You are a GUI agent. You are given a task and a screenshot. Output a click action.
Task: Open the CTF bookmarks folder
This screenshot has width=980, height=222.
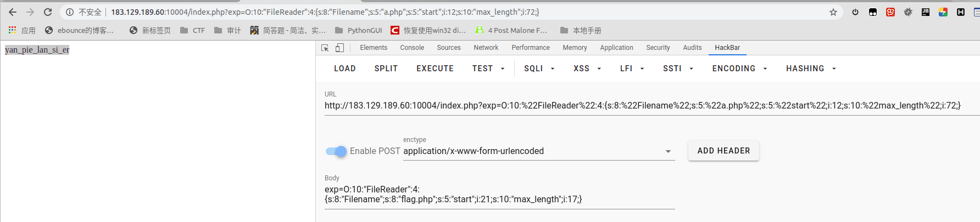coord(193,31)
